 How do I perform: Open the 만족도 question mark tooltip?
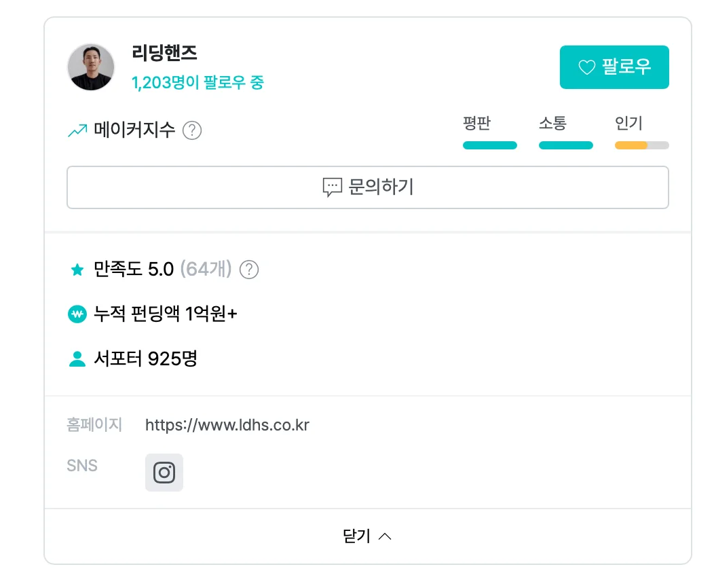(248, 270)
